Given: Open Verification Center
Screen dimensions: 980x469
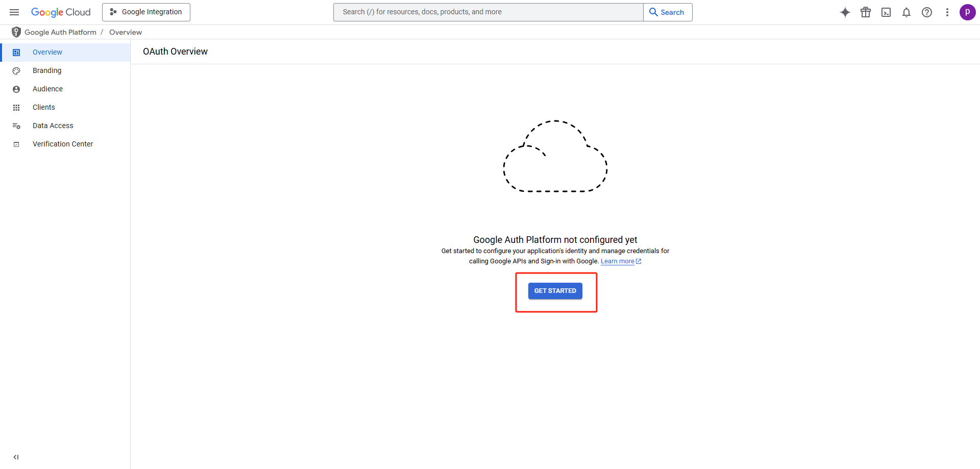Looking at the screenshot, I should [63, 144].
